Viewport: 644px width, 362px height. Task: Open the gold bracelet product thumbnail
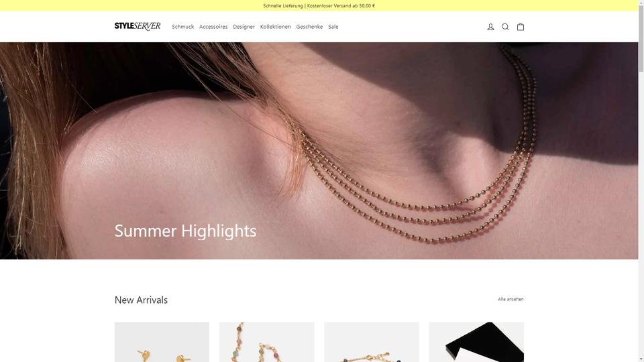[x=371, y=342]
